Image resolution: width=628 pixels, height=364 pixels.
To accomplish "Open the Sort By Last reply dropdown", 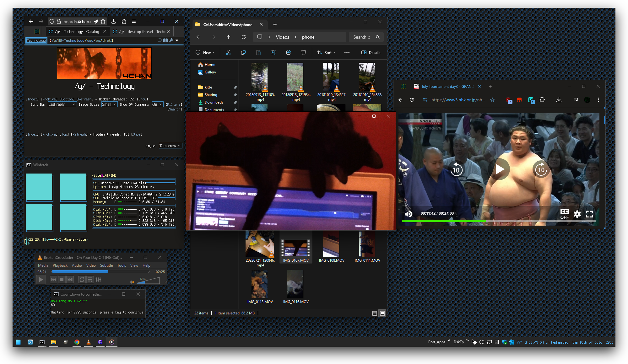I will point(62,104).
